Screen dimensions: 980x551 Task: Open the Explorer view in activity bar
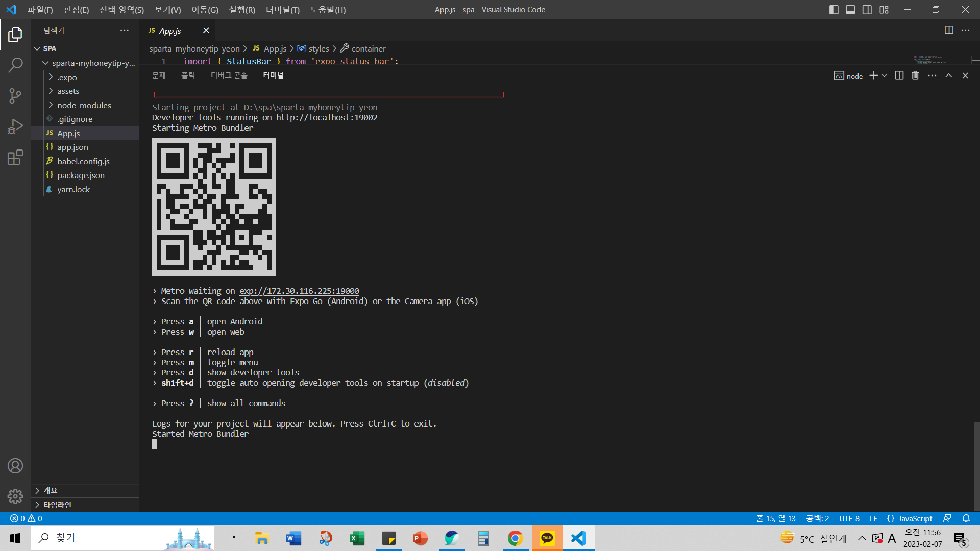click(x=15, y=35)
